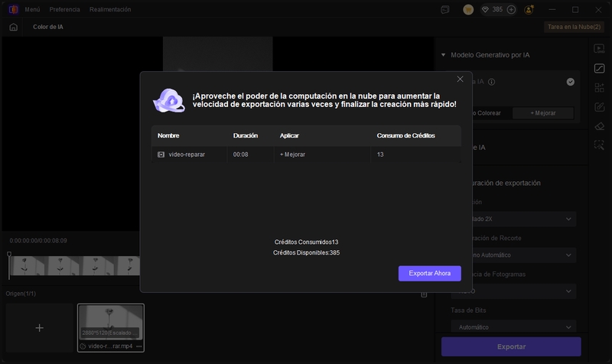This screenshot has height=364, width=612.
Task: Click the timeline filmstrip frames
Action: coord(75,266)
